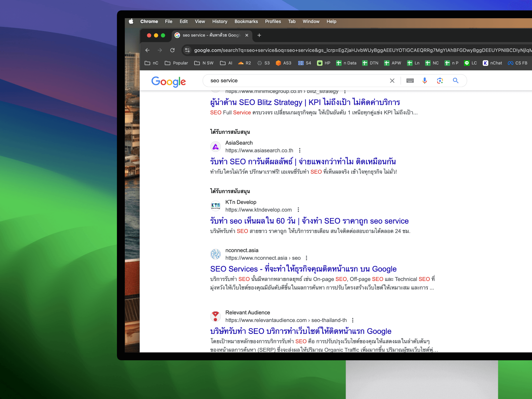Open site information icon in address bar
This screenshot has height=399, width=532.
pos(187,50)
